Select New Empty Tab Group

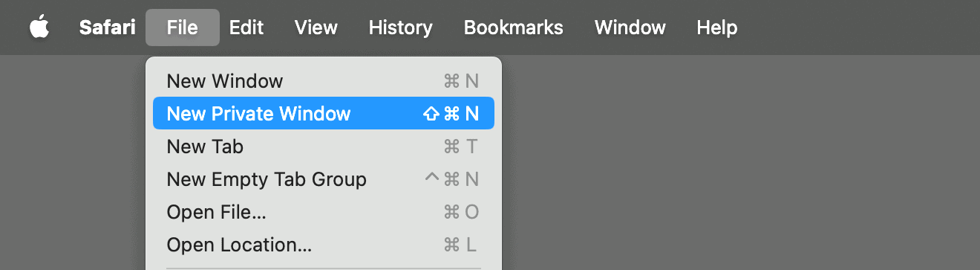[x=324, y=179]
